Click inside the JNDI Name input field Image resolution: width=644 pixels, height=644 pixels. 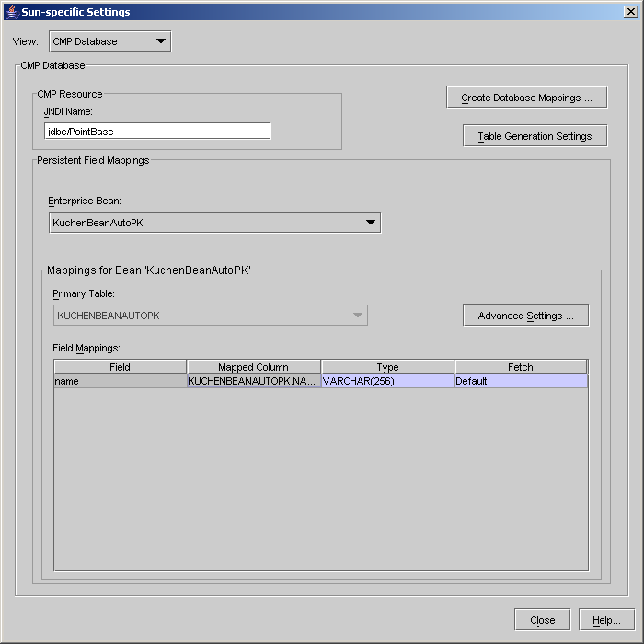[x=157, y=132]
